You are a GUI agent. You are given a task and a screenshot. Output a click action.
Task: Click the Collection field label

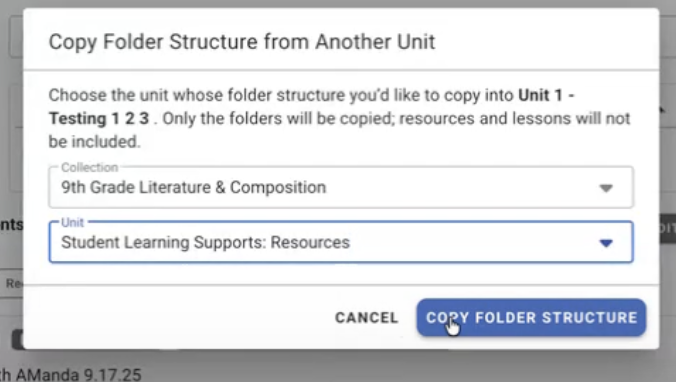click(89, 167)
